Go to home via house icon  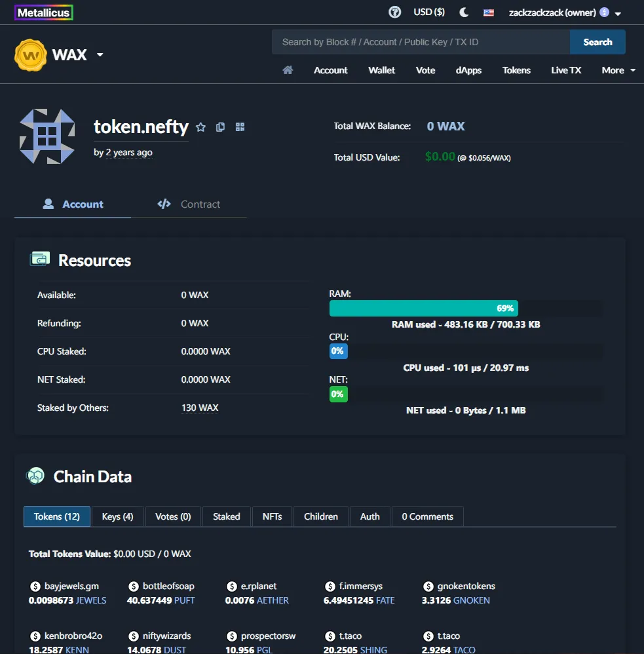[x=288, y=70]
